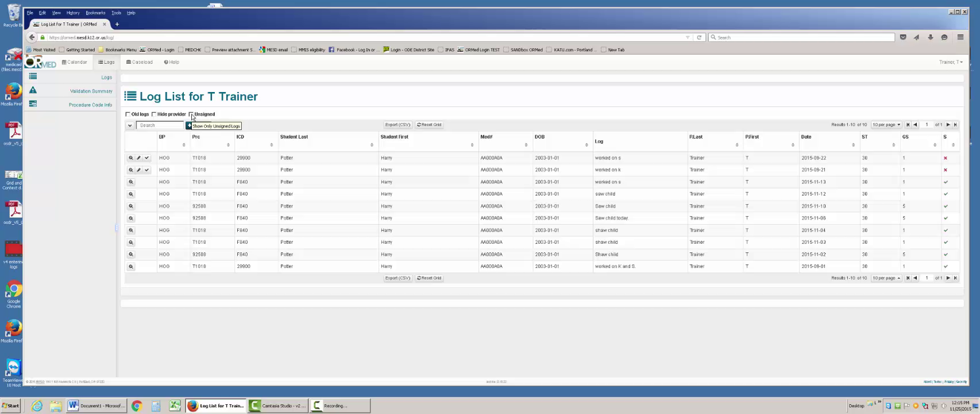Click the top pager page number field
The height and width of the screenshot is (414, 980).
coord(926,125)
